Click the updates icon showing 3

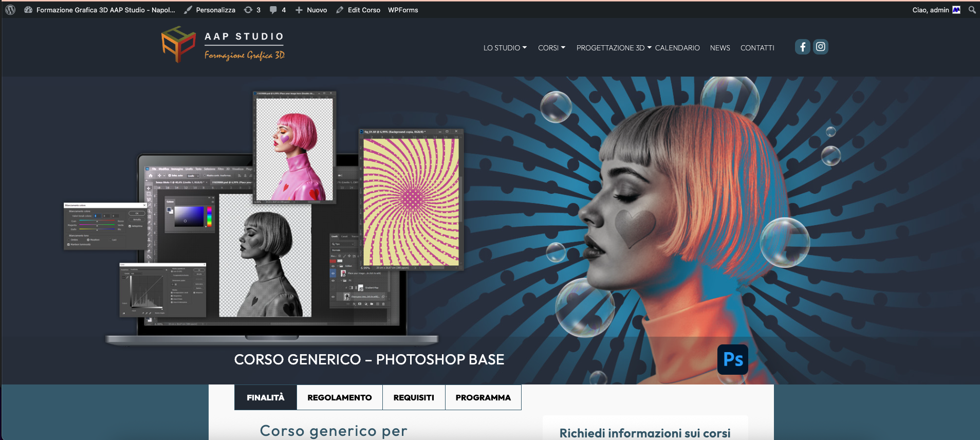252,10
